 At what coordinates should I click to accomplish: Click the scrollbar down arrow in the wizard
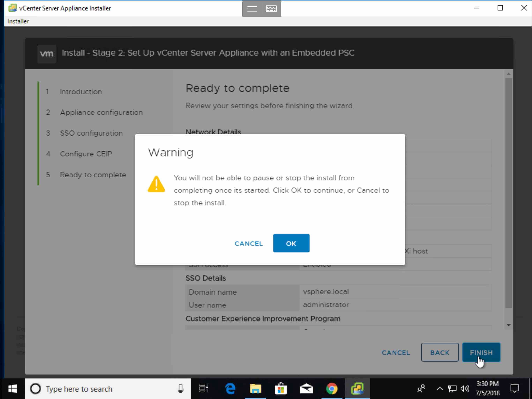coord(508,325)
